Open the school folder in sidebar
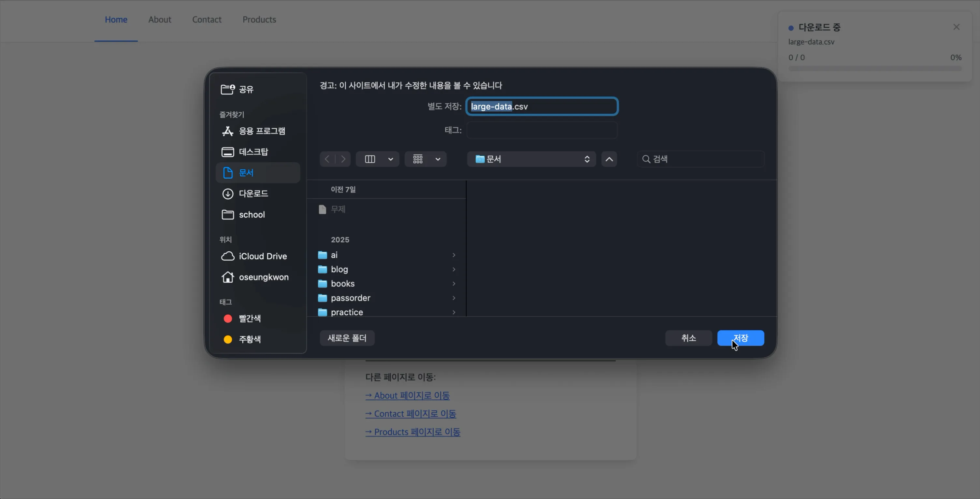Image resolution: width=980 pixels, height=499 pixels. (258, 215)
